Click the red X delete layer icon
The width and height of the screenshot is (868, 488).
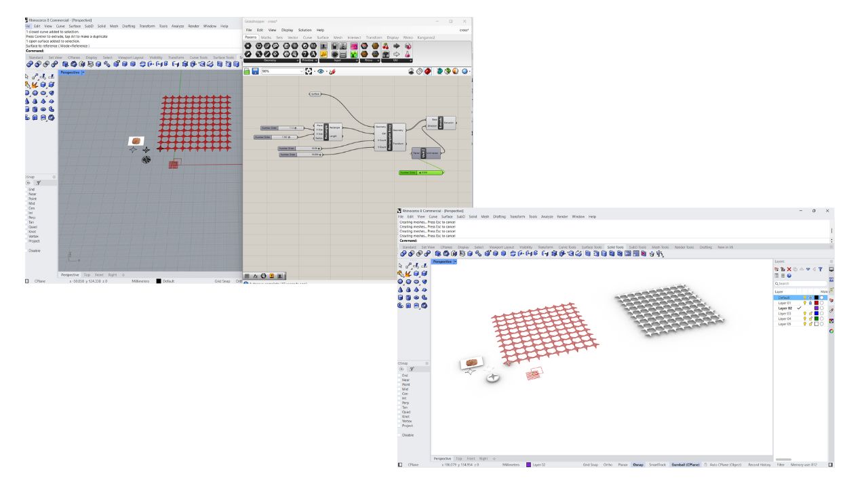pos(789,269)
